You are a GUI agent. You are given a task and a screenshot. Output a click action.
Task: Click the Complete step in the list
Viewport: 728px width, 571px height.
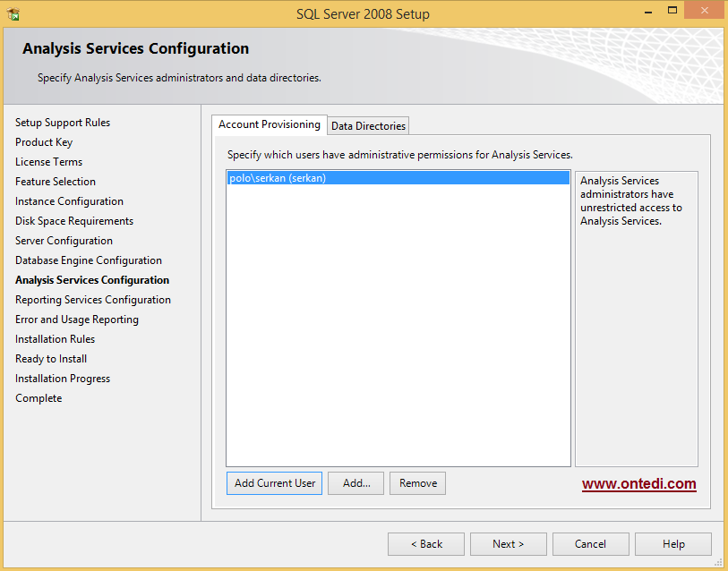pyautogui.click(x=39, y=398)
